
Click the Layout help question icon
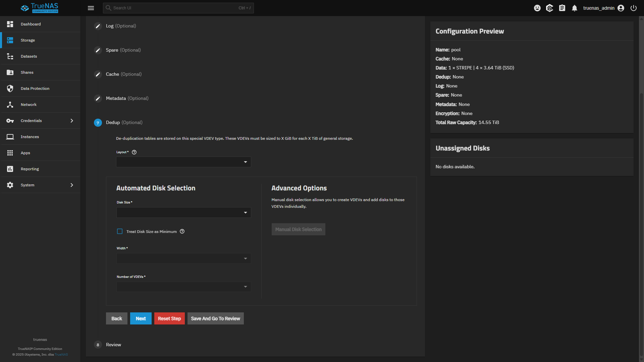[134, 152]
